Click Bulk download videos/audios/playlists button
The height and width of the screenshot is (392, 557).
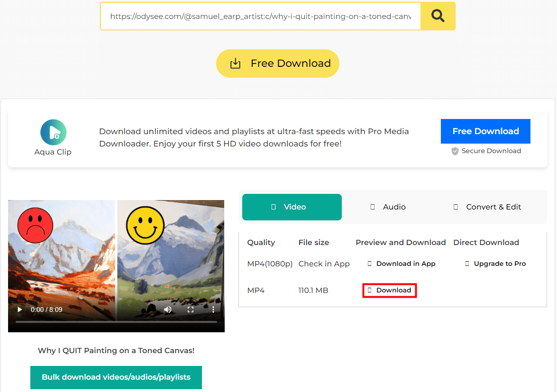coord(116,377)
